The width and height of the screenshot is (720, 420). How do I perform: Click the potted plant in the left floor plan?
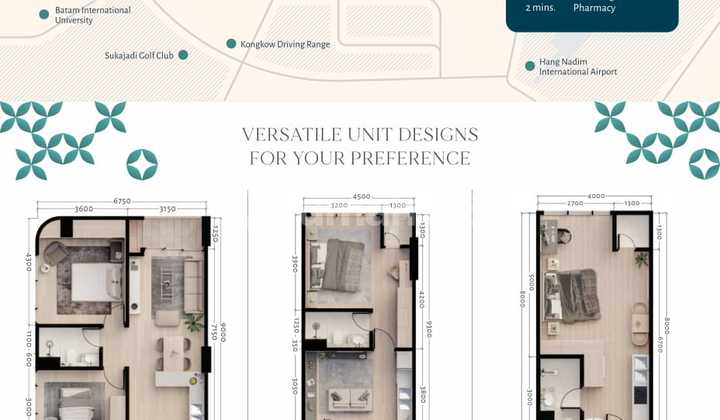click(x=193, y=321)
